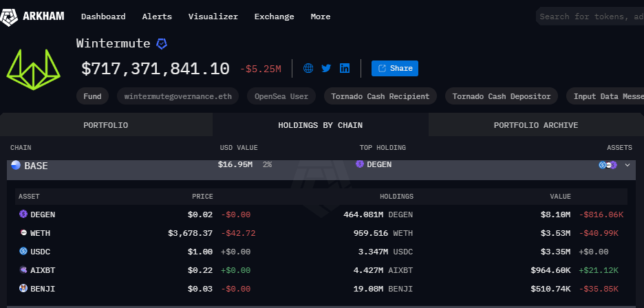Click the PRICE column header
The image size is (644, 308).
coord(202,197)
